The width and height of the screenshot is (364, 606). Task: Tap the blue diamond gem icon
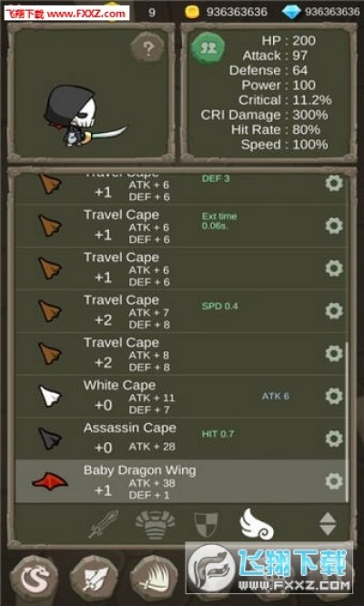[291, 13]
